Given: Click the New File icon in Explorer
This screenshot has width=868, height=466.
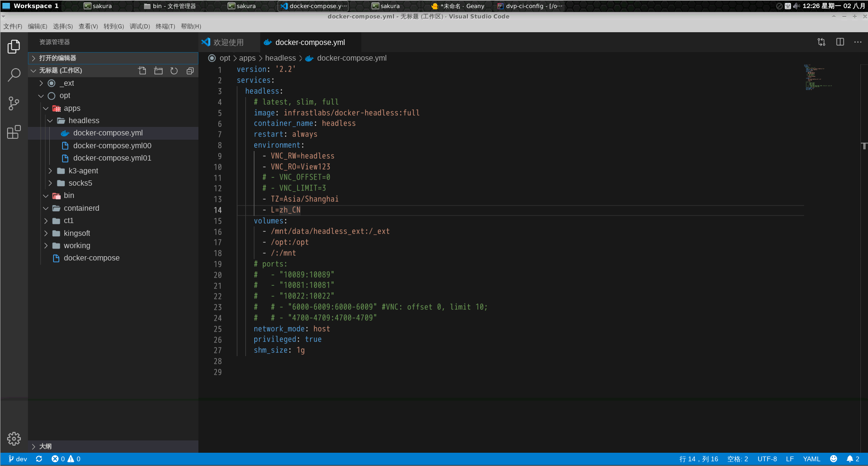Looking at the screenshot, I should coord(142,70).
